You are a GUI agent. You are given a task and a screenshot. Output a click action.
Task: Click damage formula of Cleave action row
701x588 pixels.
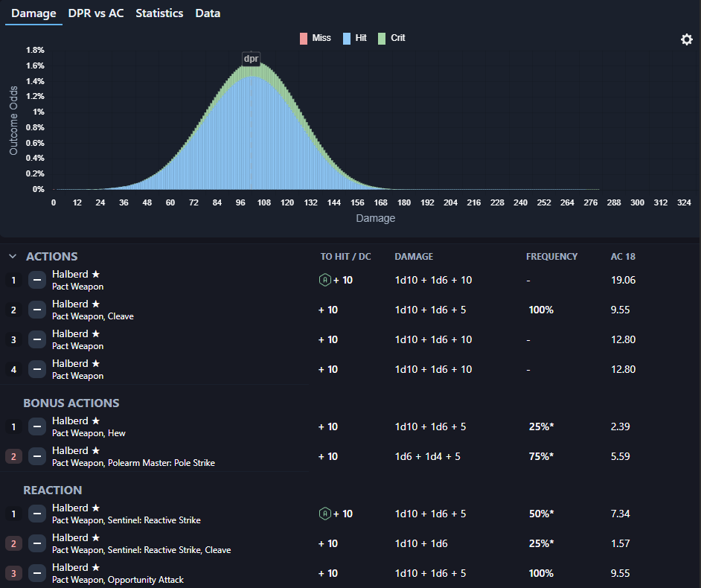[x=430, y=310]
